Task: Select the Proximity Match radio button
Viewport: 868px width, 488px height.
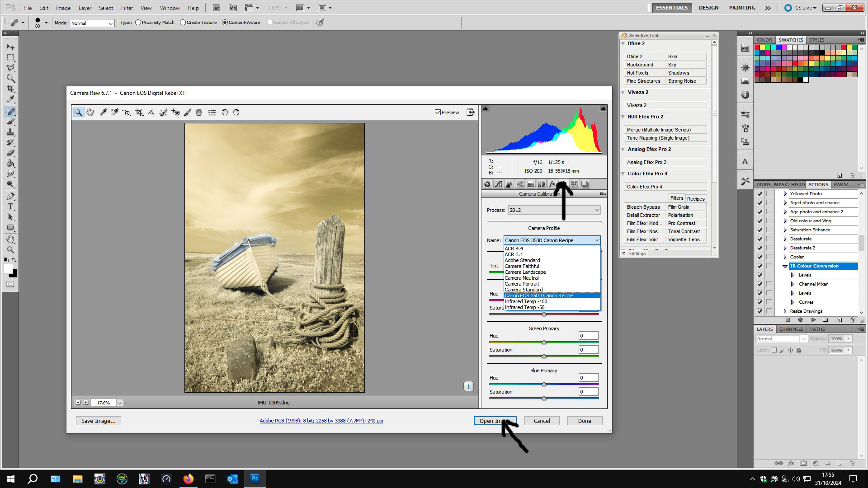Action: [138, 23]
